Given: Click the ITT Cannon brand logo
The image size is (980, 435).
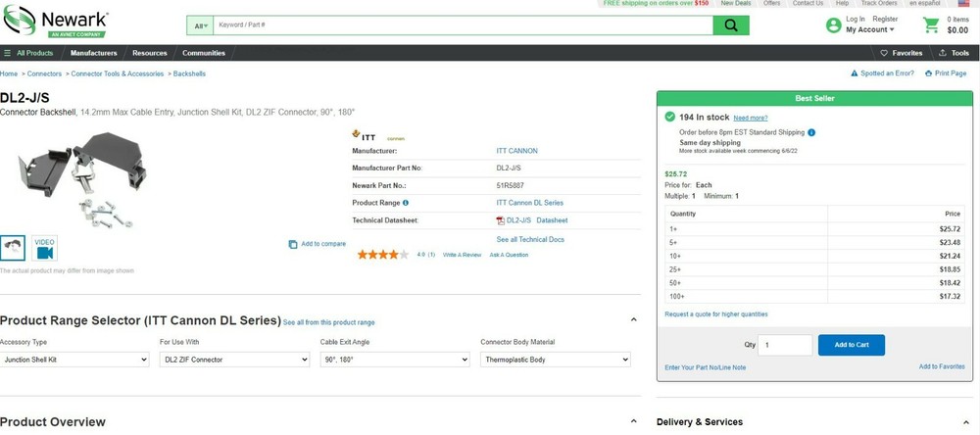Looking at the screenshot, I should (378, 135).
